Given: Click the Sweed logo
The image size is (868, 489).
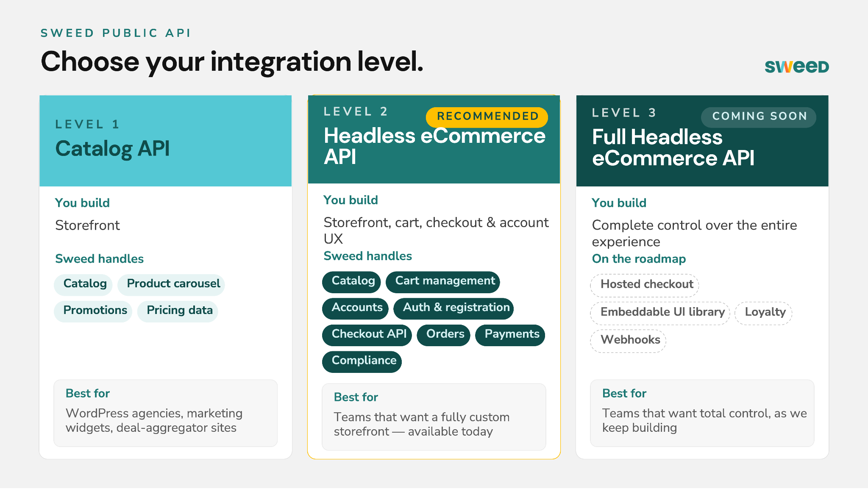Looking at the screenshot, I should click(x=796, y=67).
